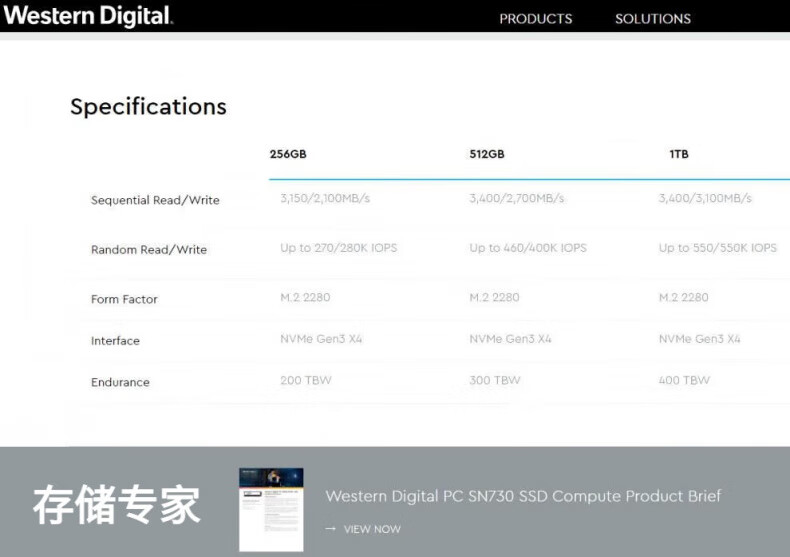Select the 256GB column header
This screenshot has height=557, width=790.
tap(288, 154)
